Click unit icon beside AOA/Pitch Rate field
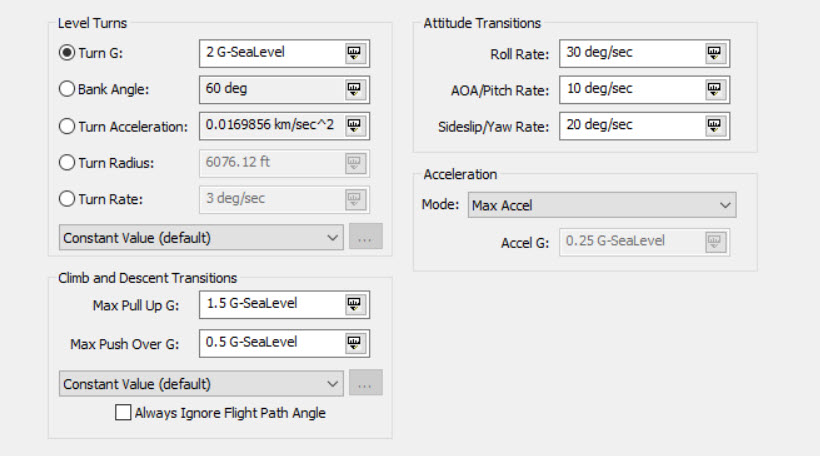Screen dimensions: 820x456 coord(714,90)
